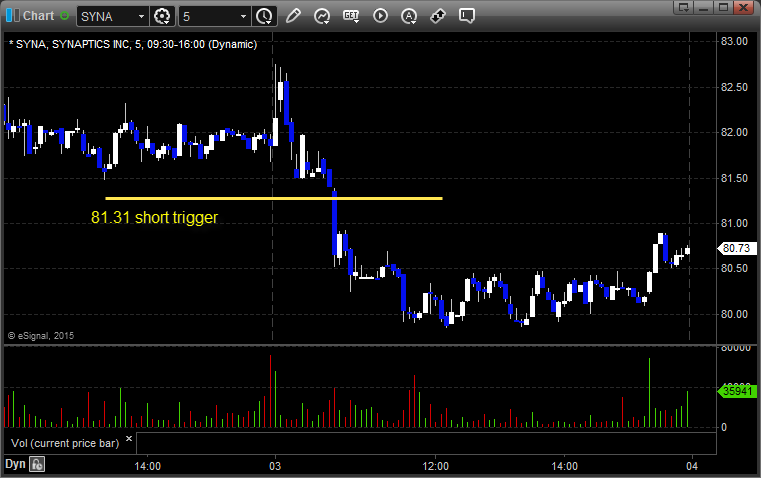Click the time template clock icon

pos(264,16)
